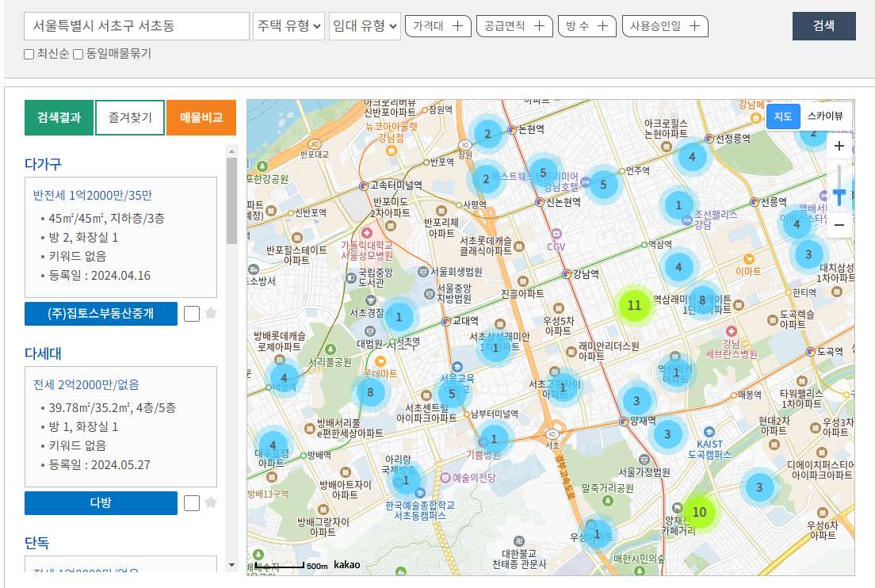Expand the 방 수 filter
875x588 pixels.
[x=587, y=25]
